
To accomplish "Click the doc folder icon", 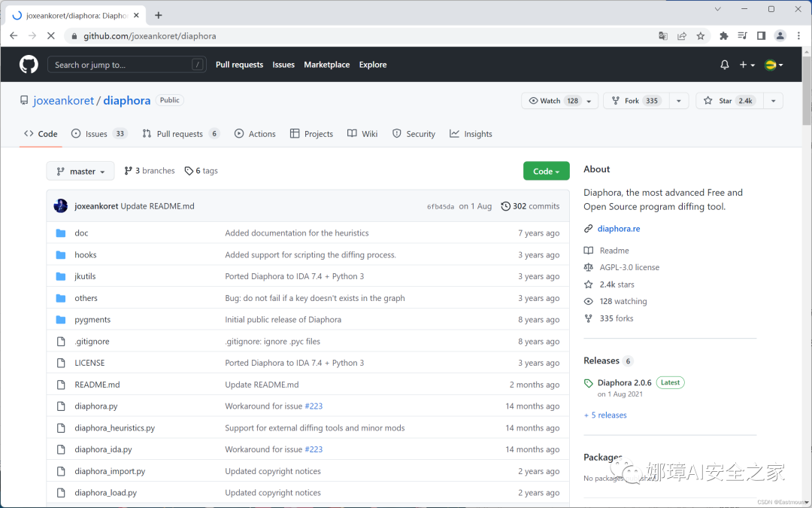I will pos(61,233).
